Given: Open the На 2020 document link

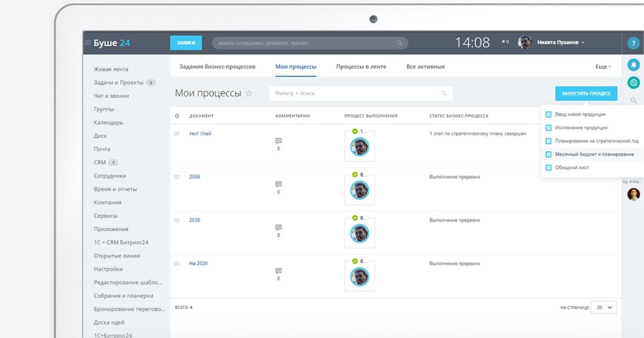Looking at the screenshot, I should [199, 263].
